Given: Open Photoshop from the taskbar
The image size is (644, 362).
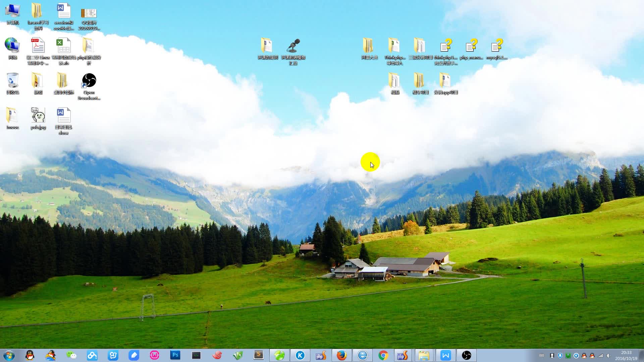Looking at the screenshot, I should (175, 355).
